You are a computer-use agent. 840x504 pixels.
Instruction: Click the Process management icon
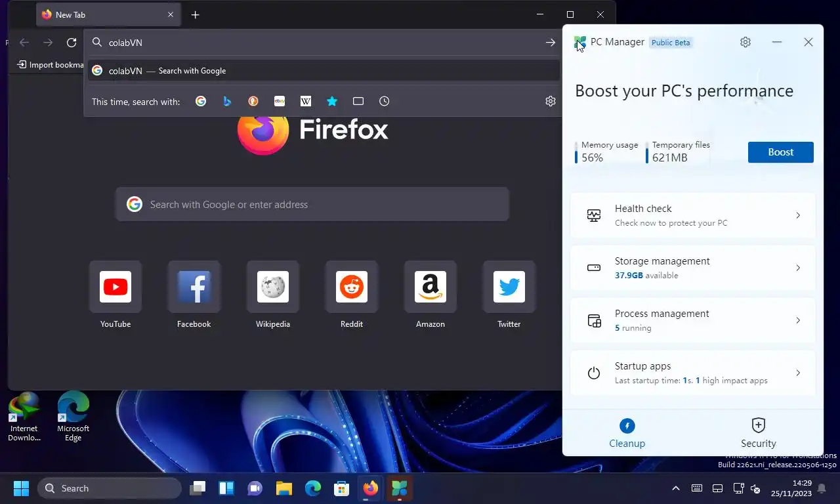pyautogui.click(x=594, y=320)
